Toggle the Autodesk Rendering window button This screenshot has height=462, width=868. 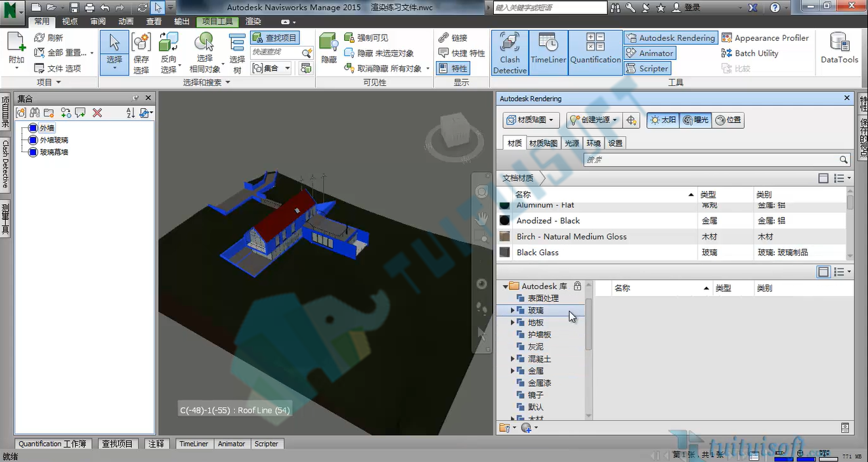click(670, 38)
